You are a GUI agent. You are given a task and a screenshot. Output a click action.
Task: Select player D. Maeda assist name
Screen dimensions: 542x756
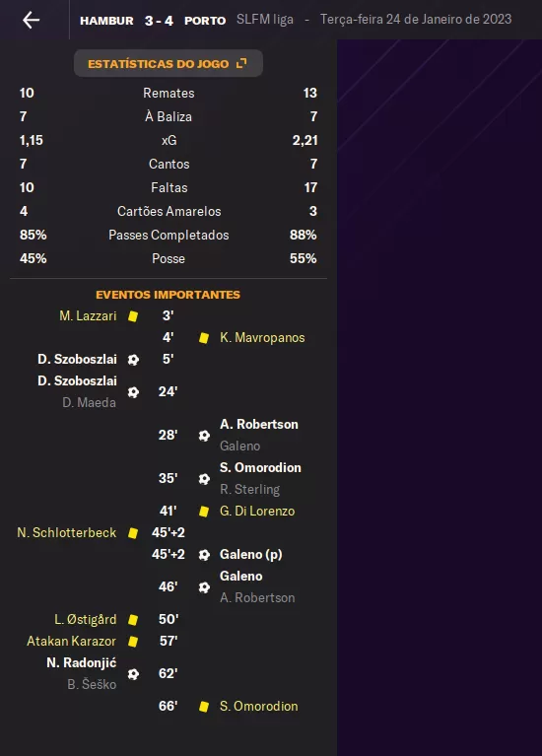(90, 402)
